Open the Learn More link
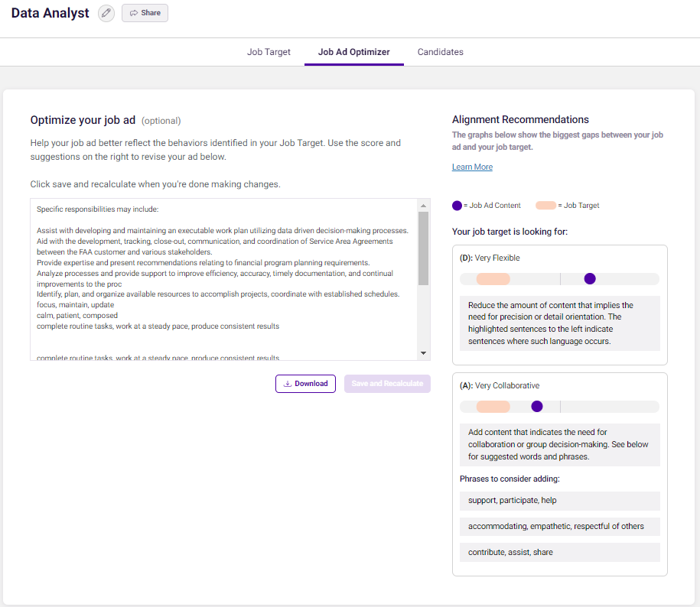The width and height of the screenshot is (700, 607). tap(472, 167)
